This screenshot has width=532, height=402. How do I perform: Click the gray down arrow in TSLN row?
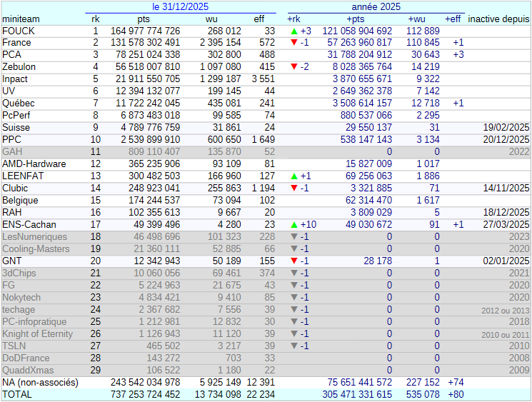pyautogui.click(x=293, y=346)
